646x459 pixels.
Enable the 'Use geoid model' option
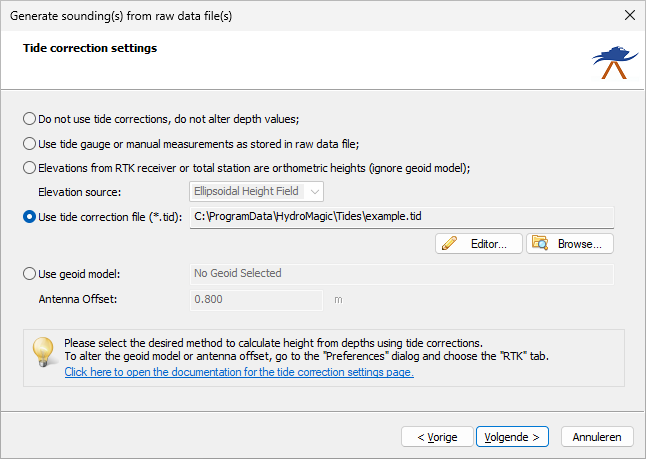coord(29,274)
